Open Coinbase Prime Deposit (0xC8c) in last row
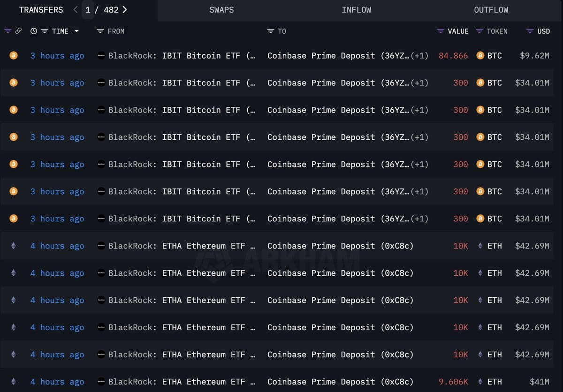Image resolution: width=563 pixels, height=392 pixels. pyautogui.click(x=340, y=382)
